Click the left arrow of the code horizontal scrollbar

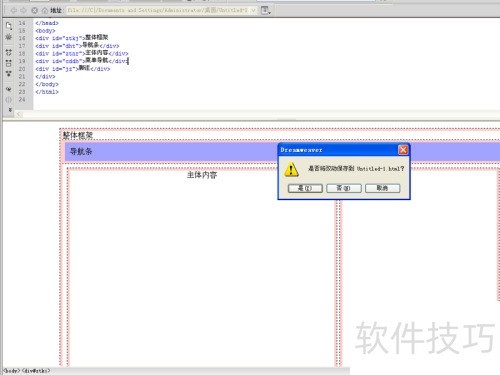tap(19, 115)
